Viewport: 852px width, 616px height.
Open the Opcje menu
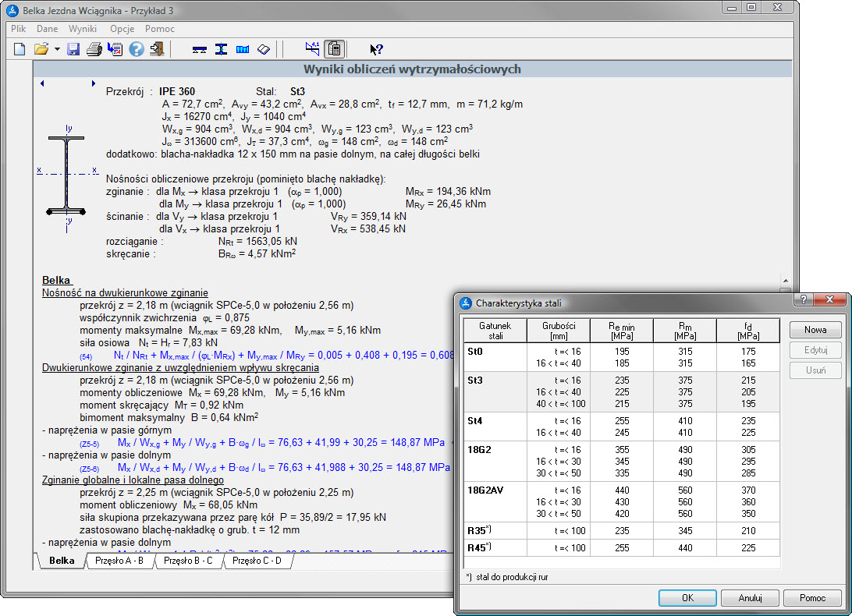click(122, 28)
